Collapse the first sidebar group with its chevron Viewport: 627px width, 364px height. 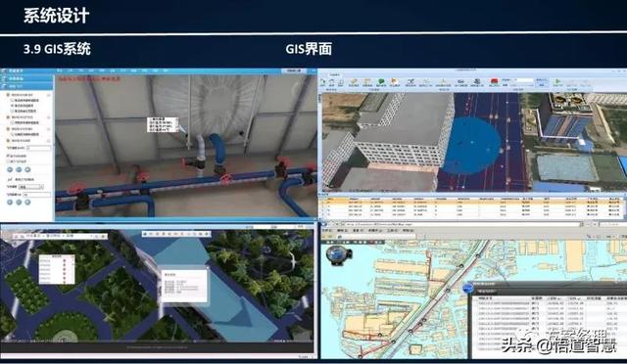pos(49,95)
